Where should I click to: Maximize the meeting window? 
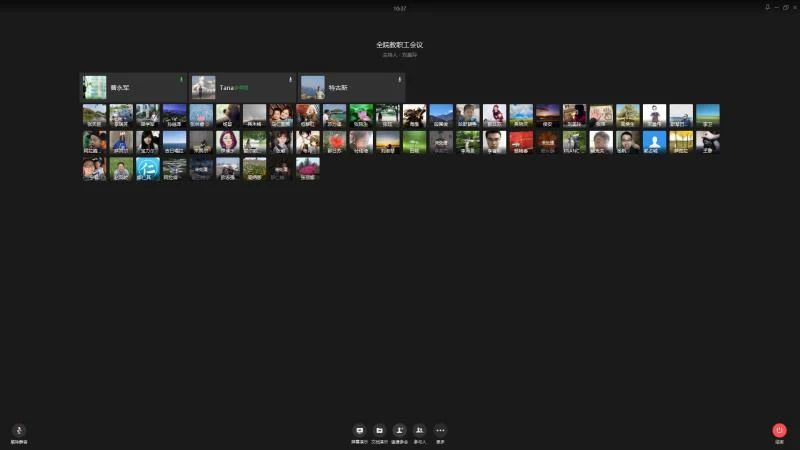click(785, 7)
